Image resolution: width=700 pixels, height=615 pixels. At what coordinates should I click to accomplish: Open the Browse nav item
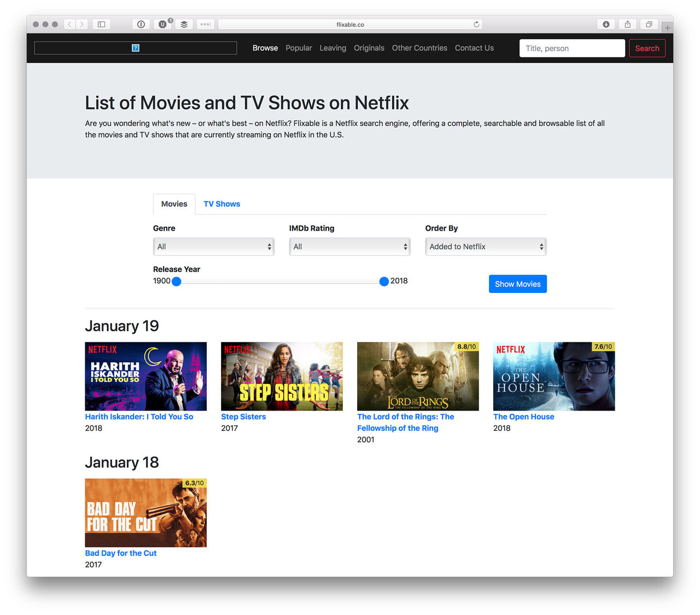coord(265,48)
